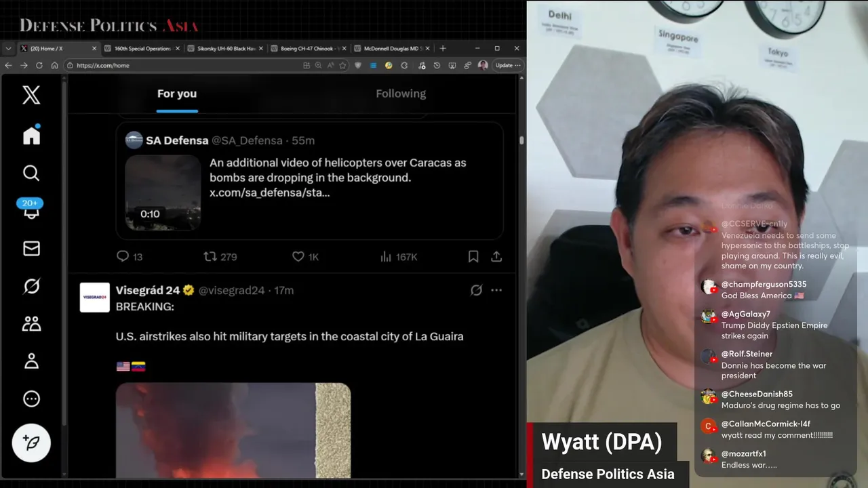The image size is (868, 488).
Task: Open Messages envelope icon in sidebar
Action: click(31, 249)
